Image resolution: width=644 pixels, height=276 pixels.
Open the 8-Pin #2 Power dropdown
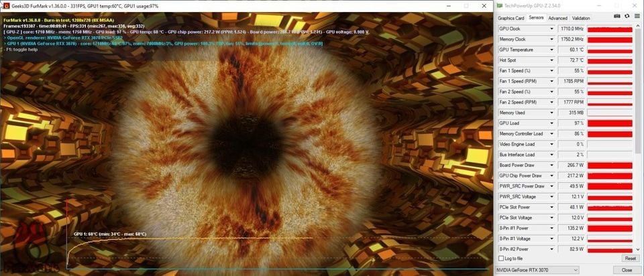click(551, 249)
